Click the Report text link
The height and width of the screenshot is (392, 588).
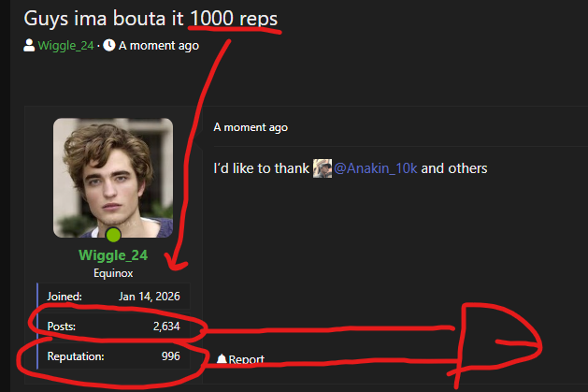pyautogui.click(x=247, y=359)
